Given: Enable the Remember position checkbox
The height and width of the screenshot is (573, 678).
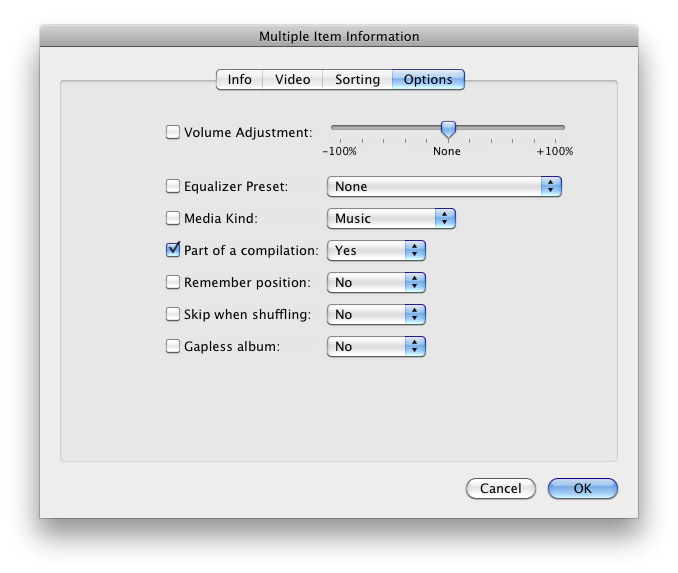Looking at the screenshot, I should [173, 282].
